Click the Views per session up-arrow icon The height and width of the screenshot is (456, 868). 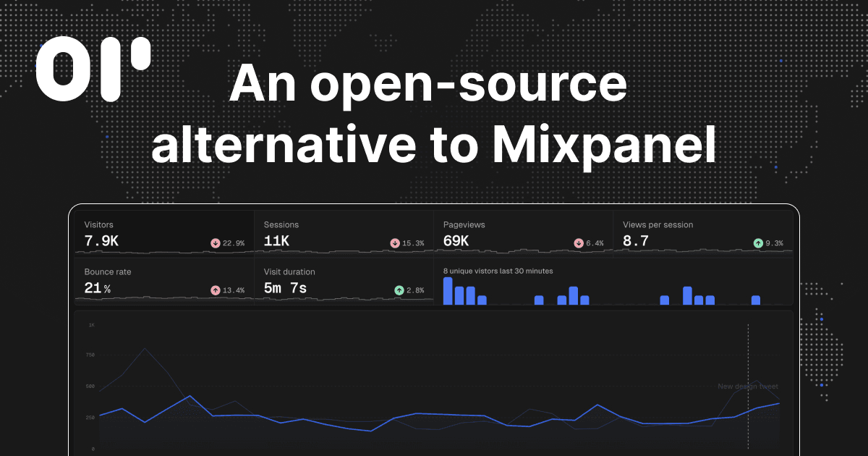click(x=758, y=243)
